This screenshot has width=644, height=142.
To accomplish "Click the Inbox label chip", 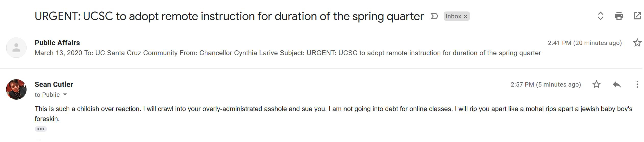I will pyautogui.click(x=453, y=16).
